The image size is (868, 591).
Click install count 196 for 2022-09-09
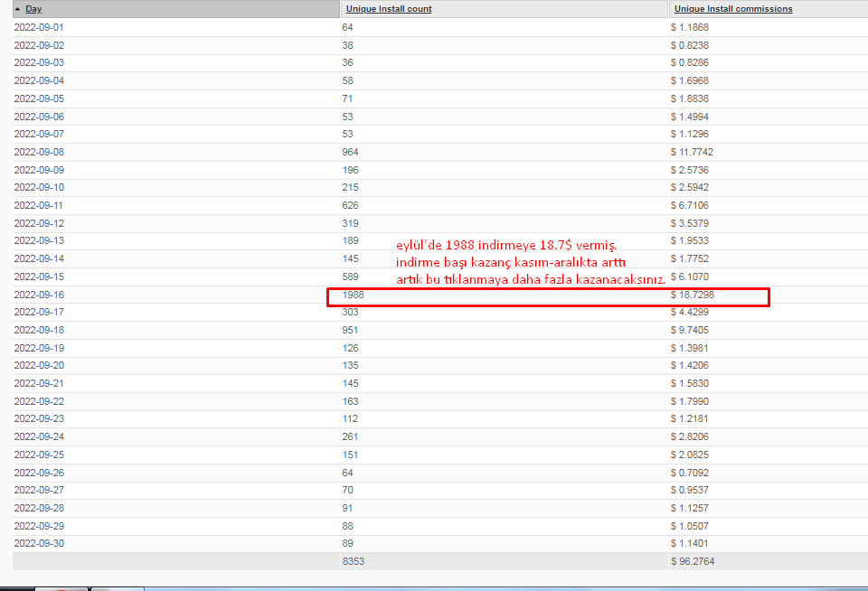coord(350,170)
